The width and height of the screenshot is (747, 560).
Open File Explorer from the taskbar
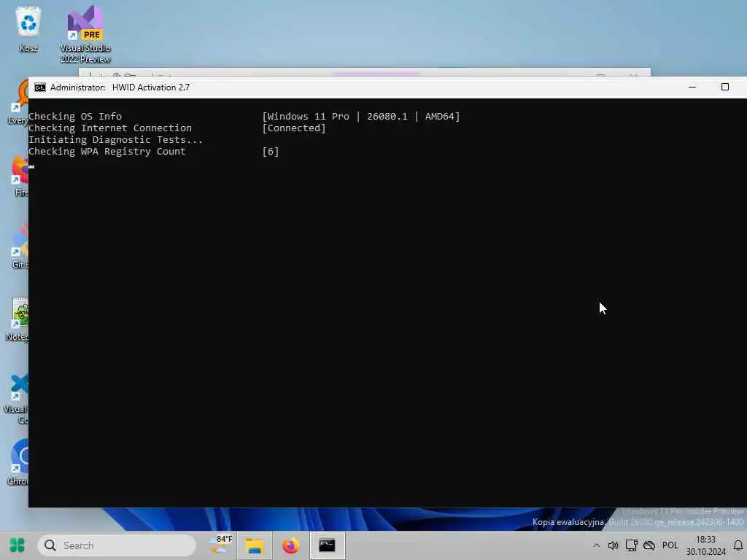coord(255,545)
